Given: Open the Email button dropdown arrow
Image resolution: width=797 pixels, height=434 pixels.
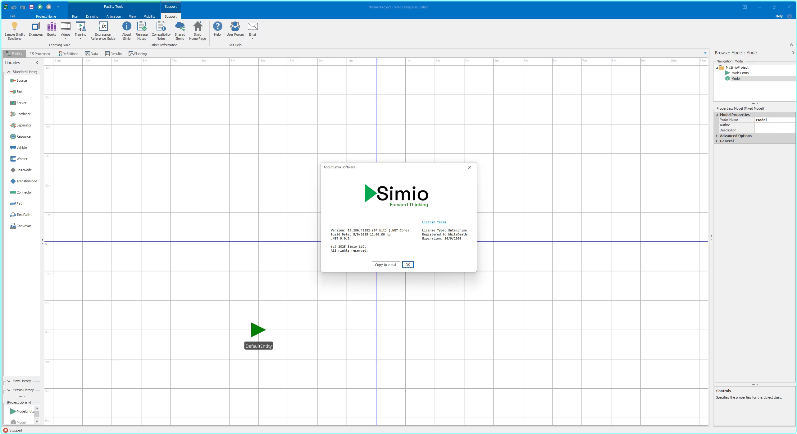Looking at the screenshot, I should pyautogui.click(x=252, y=38).
